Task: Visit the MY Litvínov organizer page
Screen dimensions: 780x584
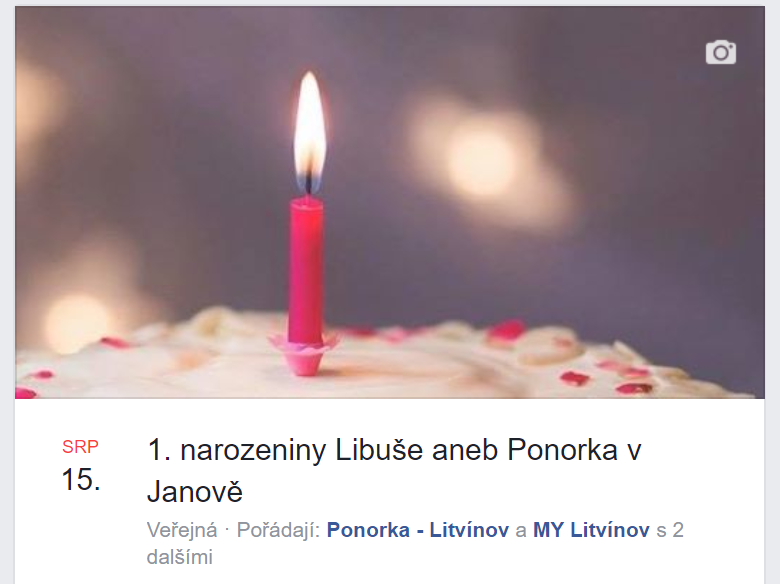Action: [x=591, y=530]
